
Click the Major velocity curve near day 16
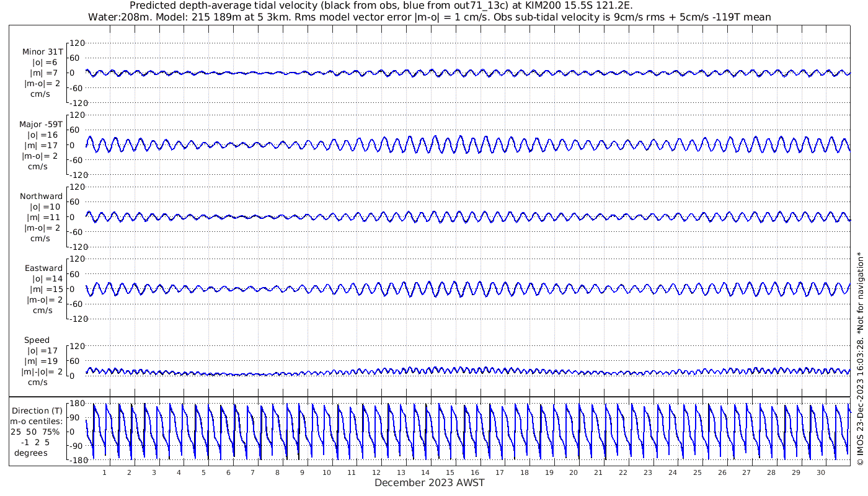coord(472,146)
